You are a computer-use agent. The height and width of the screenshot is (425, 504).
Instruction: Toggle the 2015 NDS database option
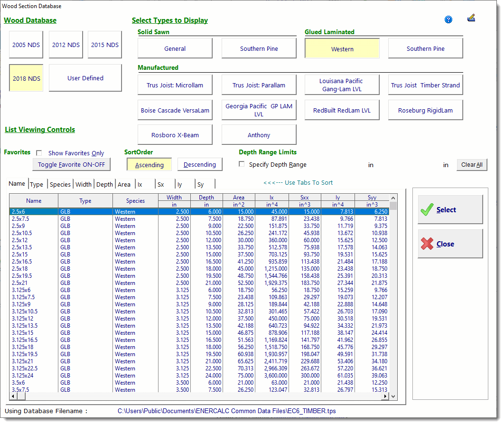105,45
